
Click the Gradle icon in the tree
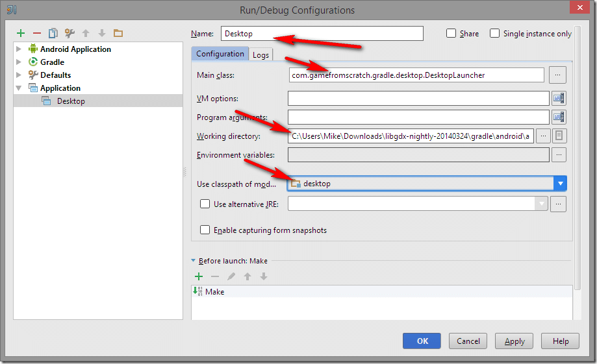[33, 62]
